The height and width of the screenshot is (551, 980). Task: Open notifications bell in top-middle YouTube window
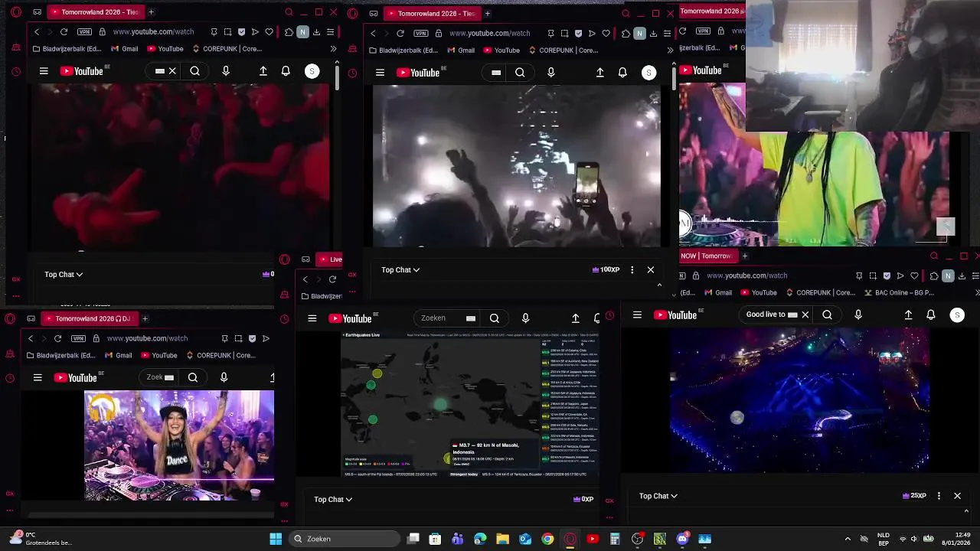coord(622,73)
